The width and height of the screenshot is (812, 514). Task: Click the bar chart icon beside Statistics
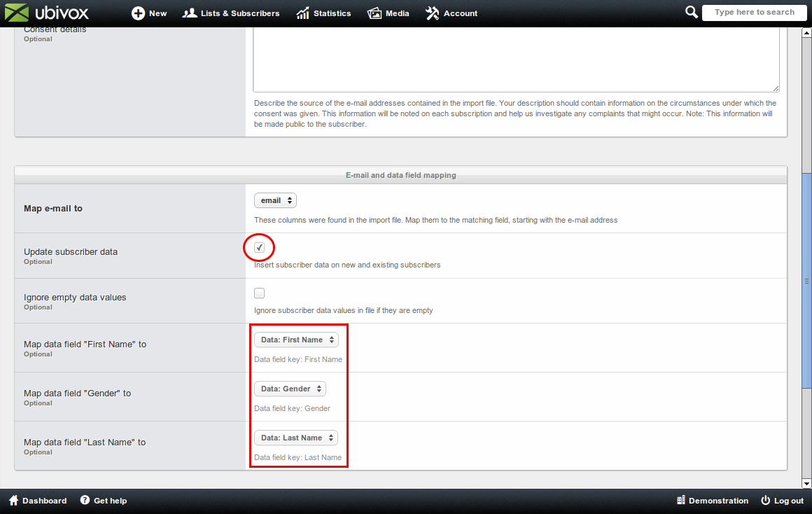(x=302, y=13)
